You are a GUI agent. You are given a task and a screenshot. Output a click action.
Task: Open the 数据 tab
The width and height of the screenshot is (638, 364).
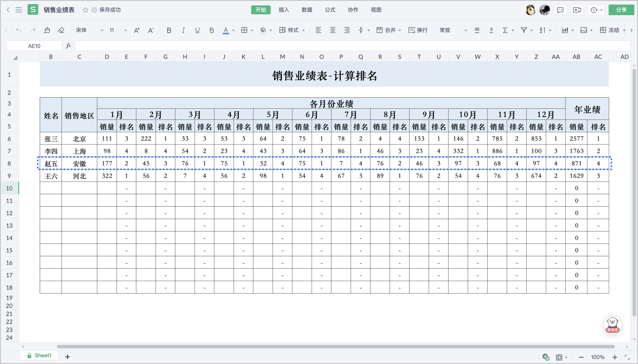point(307,10)
